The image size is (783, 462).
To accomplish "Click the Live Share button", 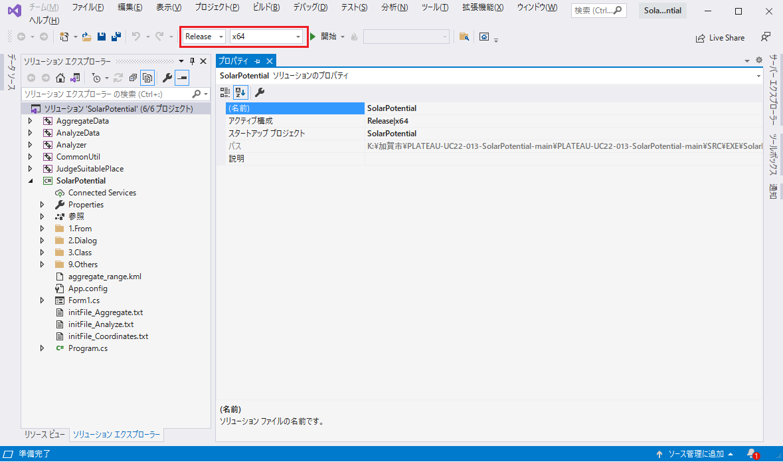I will (x=720, y=38).
